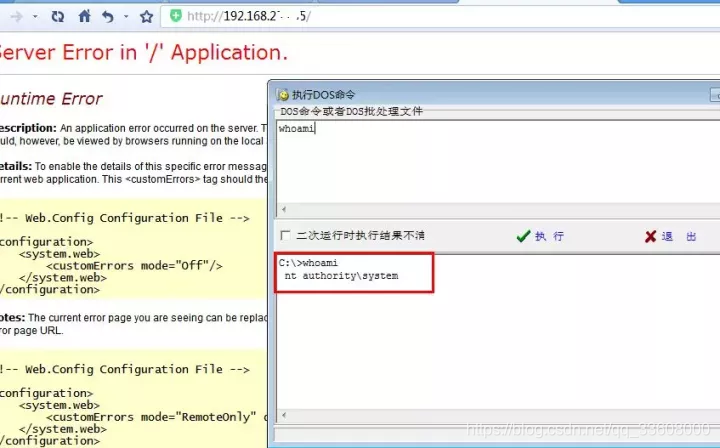
Task: Go to the browser home page icon
Action: click(84, 17)
